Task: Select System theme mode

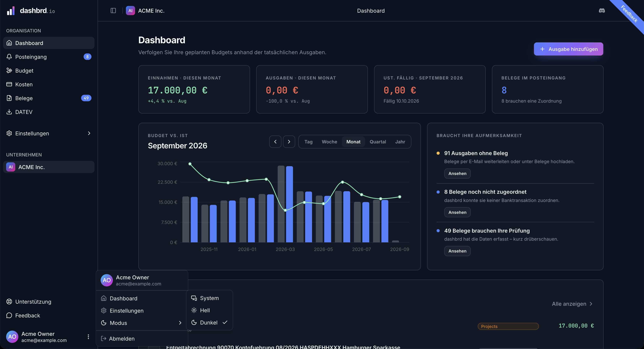Action: coord(210,298)
